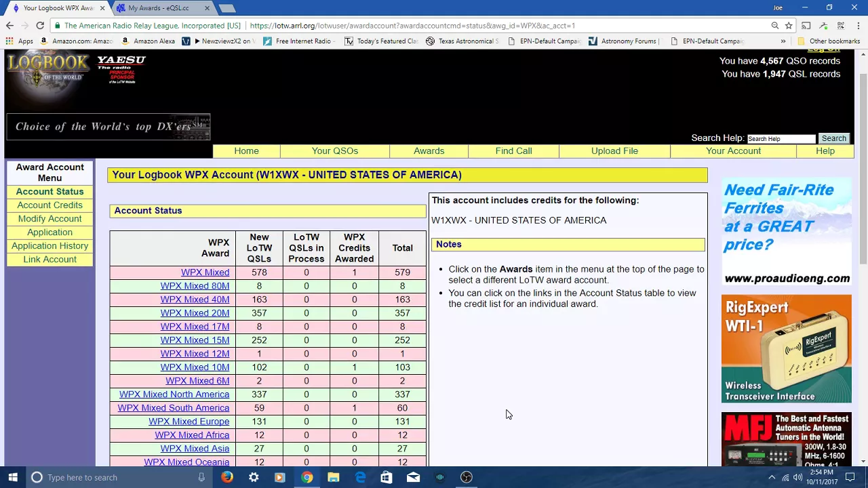868x488 pixels.
Task: Open the WPX Mixed 6M link
Action: pyautogui.click(x=197, y=381)
